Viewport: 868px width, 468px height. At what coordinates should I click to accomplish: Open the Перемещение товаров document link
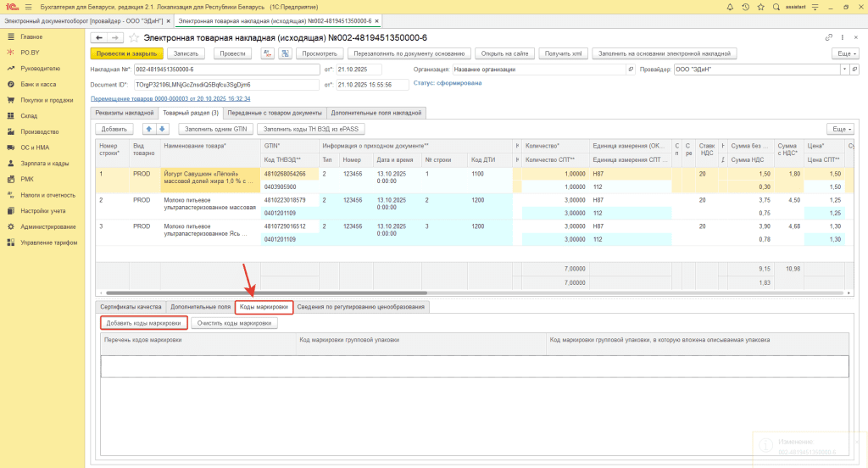(x=170, y=98)
